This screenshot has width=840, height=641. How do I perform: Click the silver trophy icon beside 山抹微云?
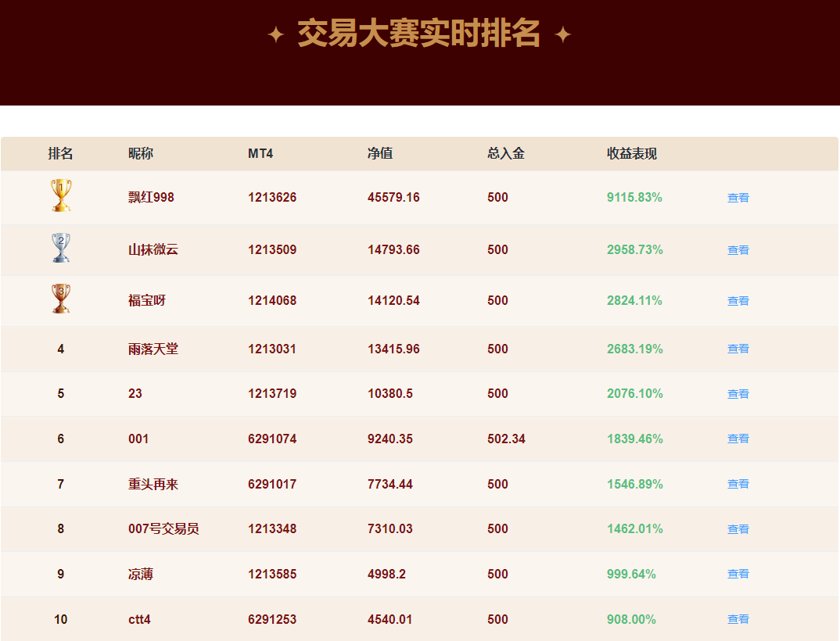(61, 246)
